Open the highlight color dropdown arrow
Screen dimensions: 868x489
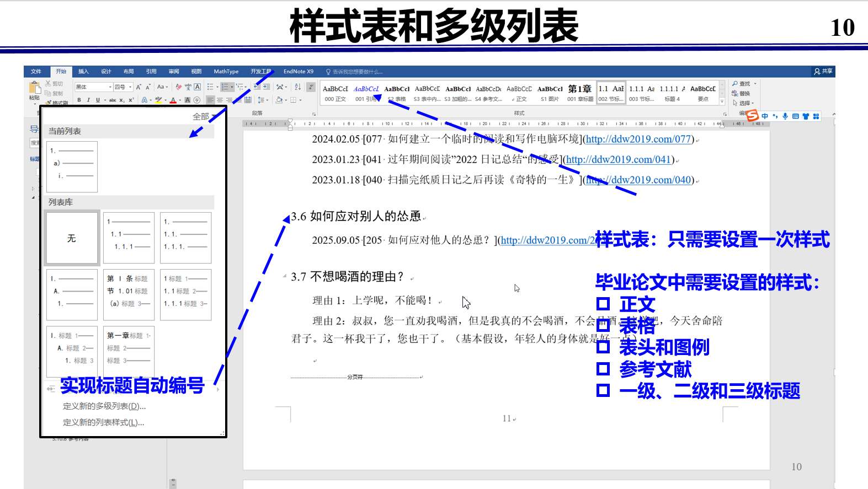coord(165,100)
